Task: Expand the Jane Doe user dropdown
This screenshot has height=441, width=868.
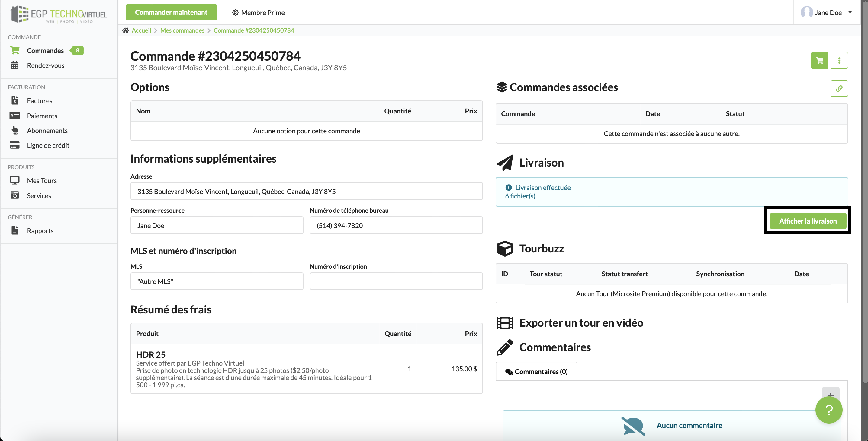Action: (828, 12)
